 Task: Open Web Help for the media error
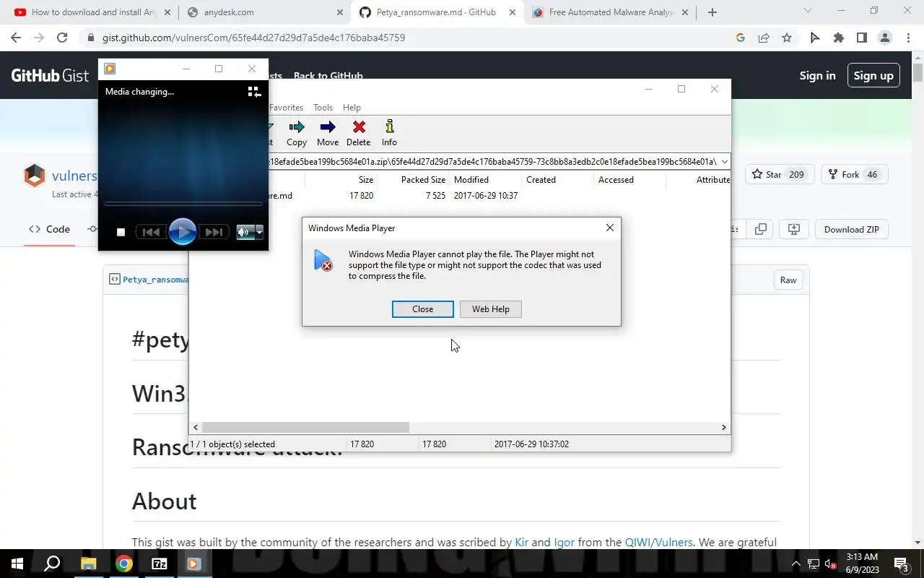[x=490, y=309]
